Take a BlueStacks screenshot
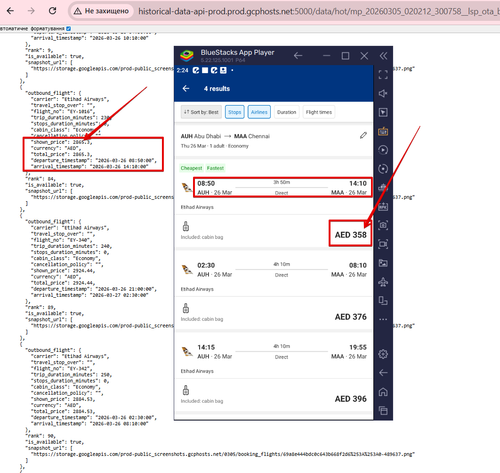Screen dimensions: 500x473 coord(383,225)
